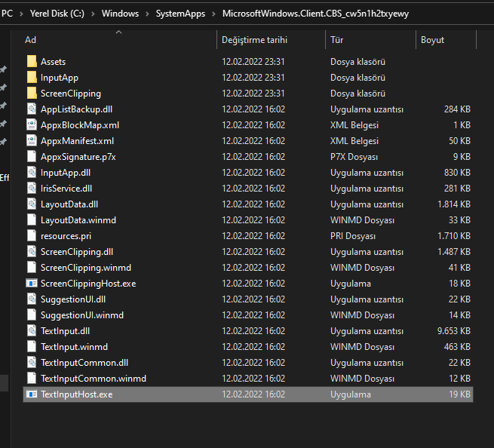Viewport: 494px width, 448px height.
Task: Navigate to Windows in the address bar
Action: click(120, 14)
